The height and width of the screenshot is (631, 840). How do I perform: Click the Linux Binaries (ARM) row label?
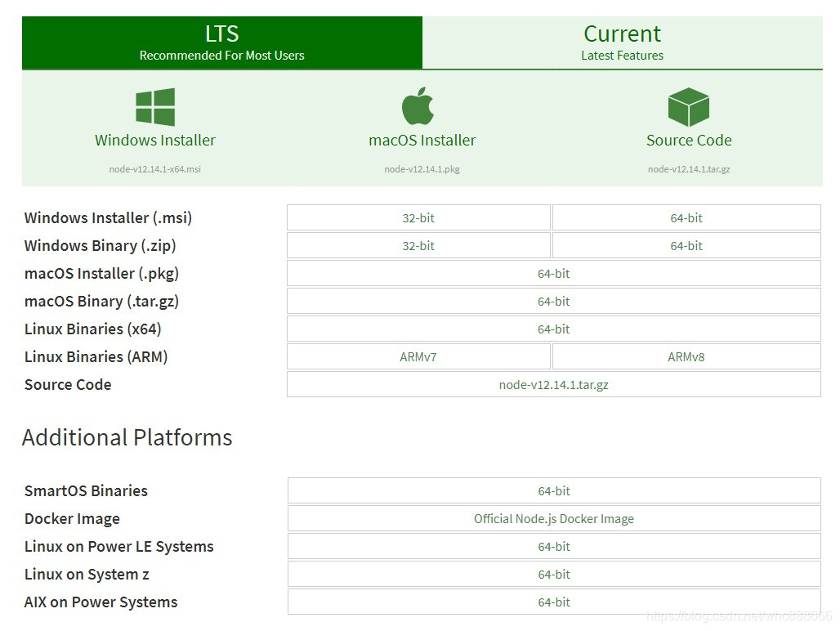[96, 357]
